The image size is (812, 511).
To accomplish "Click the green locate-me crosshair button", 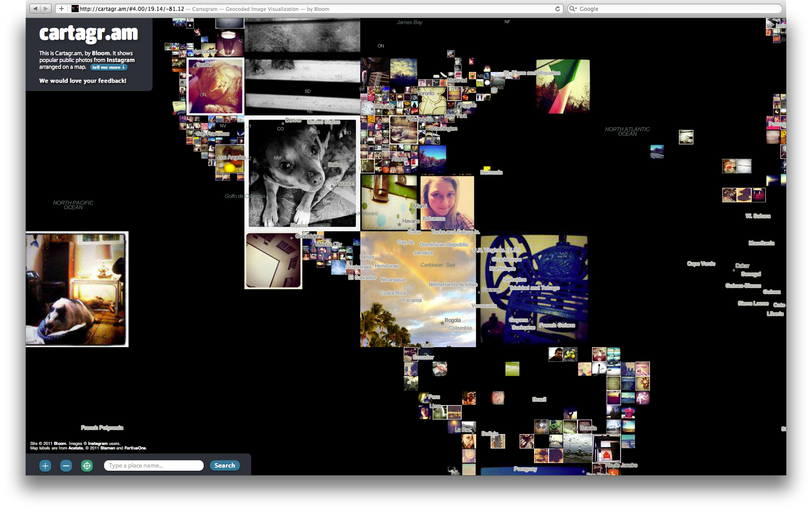I will [x=87, y=465].
